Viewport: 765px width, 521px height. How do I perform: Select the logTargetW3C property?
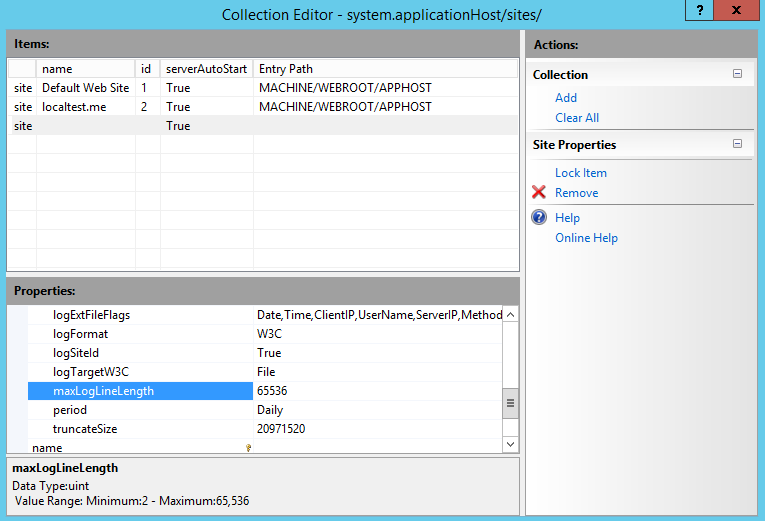click(x=140, y=372)
